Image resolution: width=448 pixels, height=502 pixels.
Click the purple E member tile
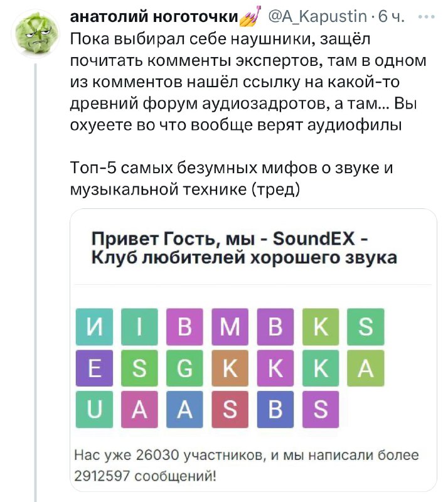[x=93, y=368]
